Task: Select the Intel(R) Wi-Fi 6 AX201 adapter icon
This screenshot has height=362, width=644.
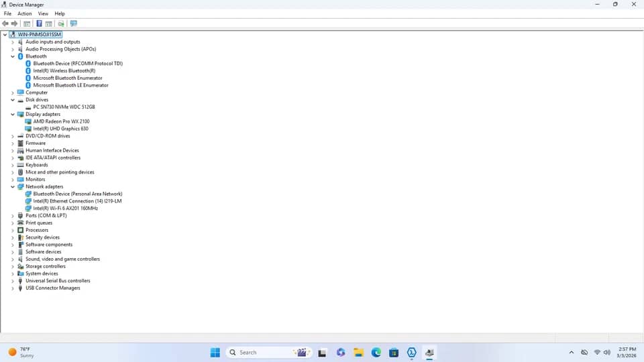Action: (x=28, y=208)
